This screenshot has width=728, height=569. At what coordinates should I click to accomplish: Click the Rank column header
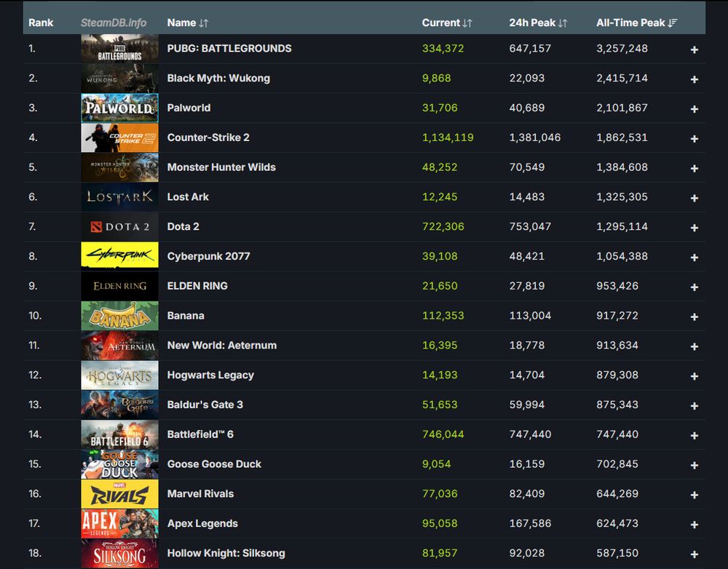[41, 23]
